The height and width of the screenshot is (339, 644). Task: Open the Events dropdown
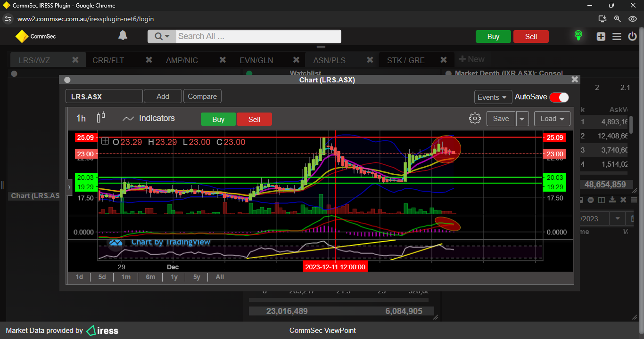click(493, 97)
